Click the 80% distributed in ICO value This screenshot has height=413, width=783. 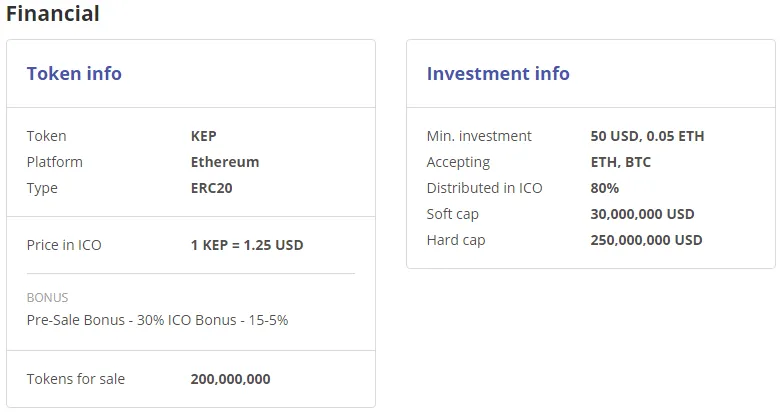click(x=604, y=188)
